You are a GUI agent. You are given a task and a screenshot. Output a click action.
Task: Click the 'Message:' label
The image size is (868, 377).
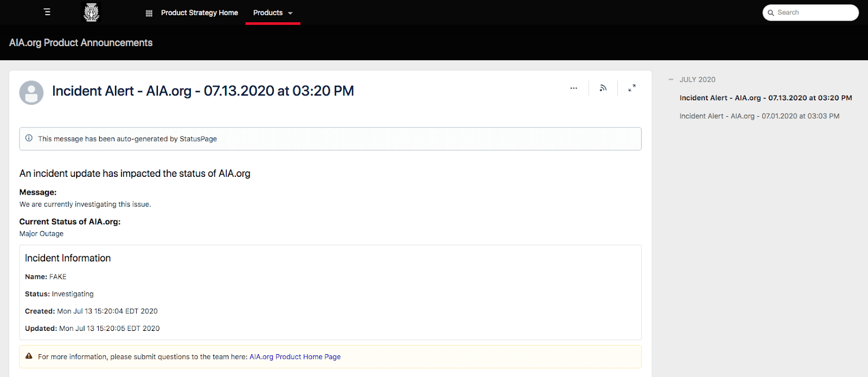(x=38, y=193)
